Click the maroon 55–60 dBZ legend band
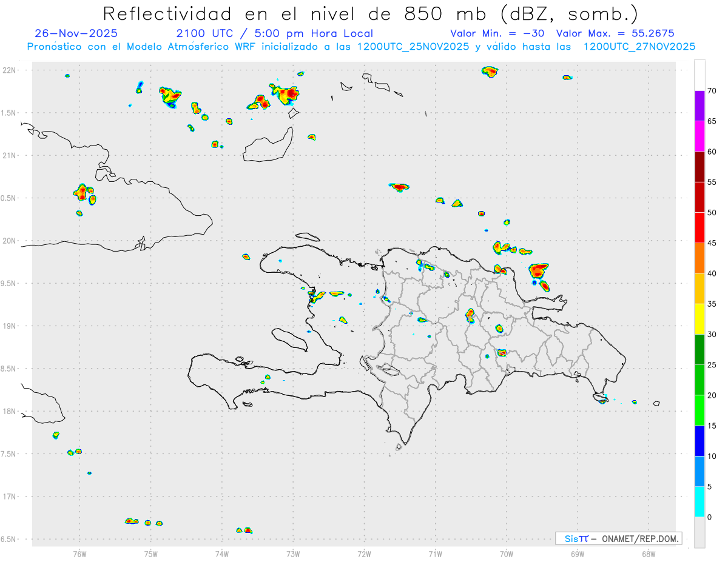Viewport: 728px width, 562px height. coord(699,167)
